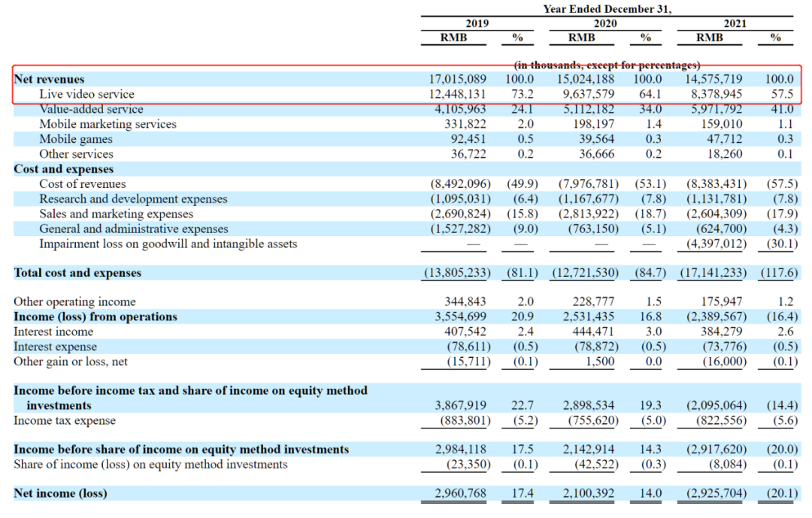Viewport: 812px width, 518px height.
Task: Select Mobile marketing services row label
Action: click(x=108, y=124)
